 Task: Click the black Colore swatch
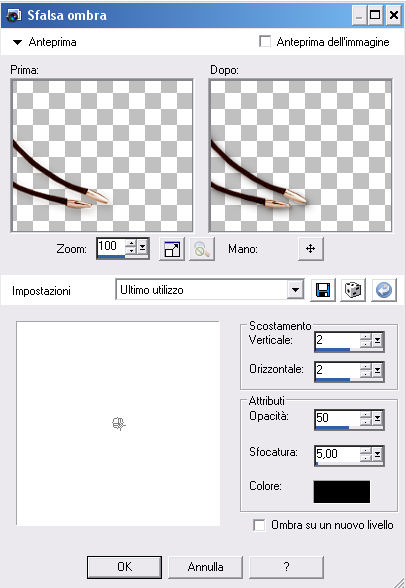point(342,492)
